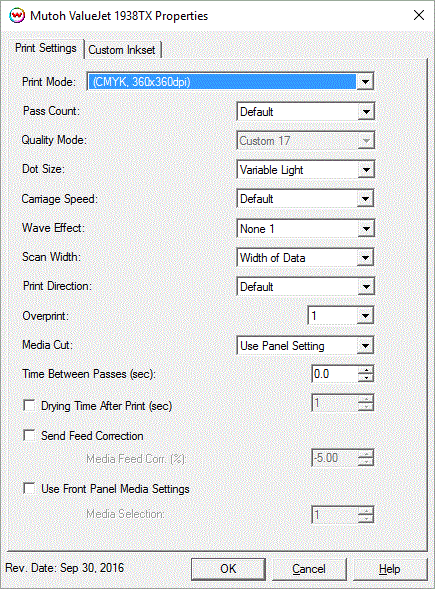Enable Drying Time After Print checkbox

pos(29,405)
